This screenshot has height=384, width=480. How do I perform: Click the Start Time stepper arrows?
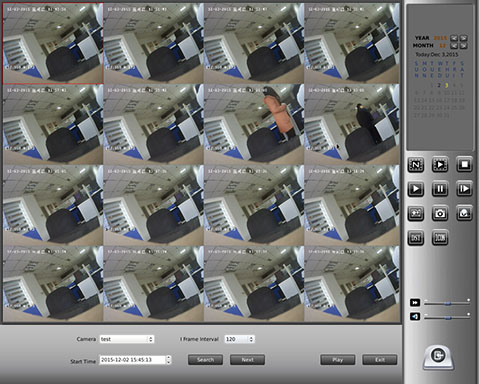coord(169,360)
